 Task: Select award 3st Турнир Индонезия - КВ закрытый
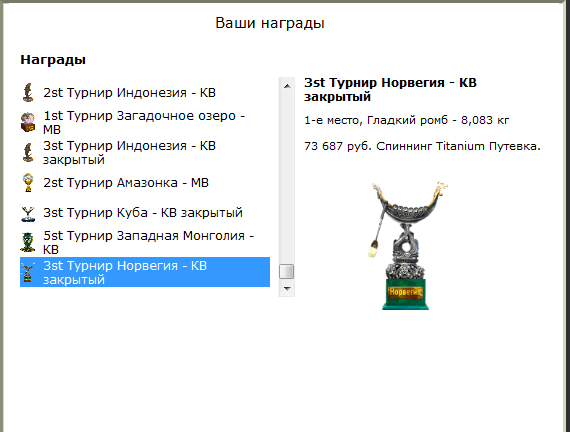145,152
